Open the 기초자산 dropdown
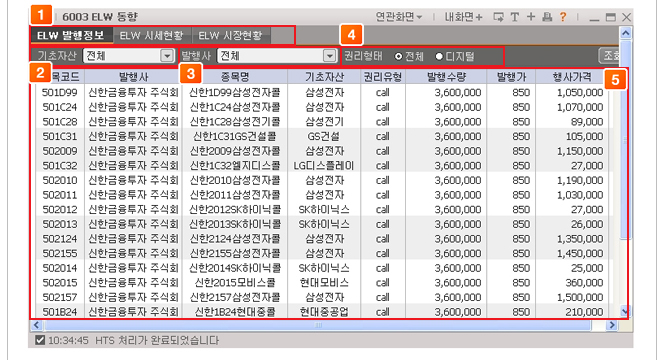Screen dimensions: 667x360 pyautogui.click(x=167, y=56)
